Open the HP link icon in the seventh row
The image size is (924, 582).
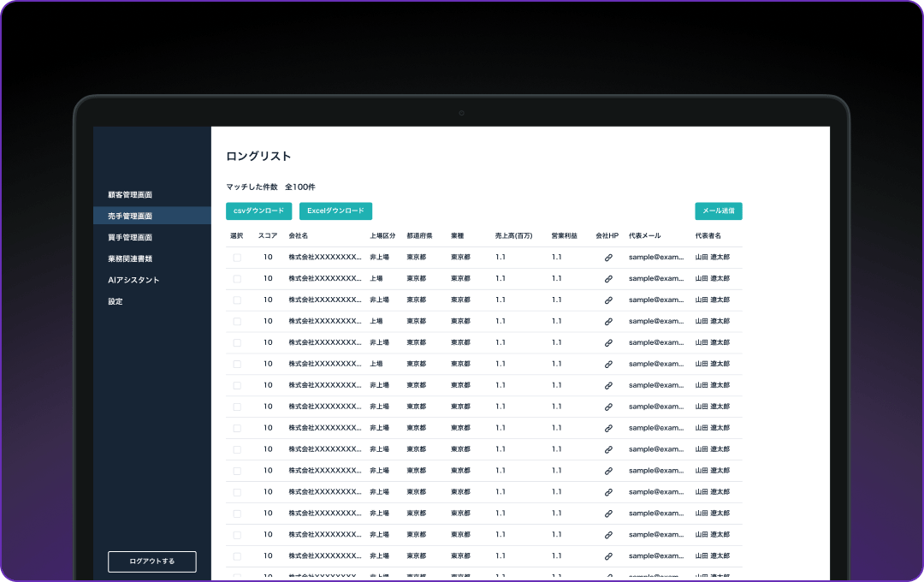pyautogui.click(x=608, y=385)
